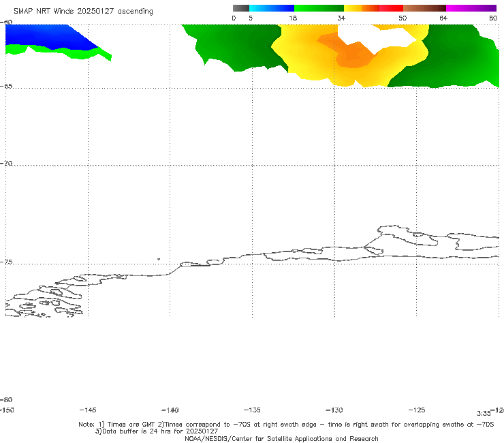
Task: Click the gray segment of the color bar
Action: coord(240,8)
